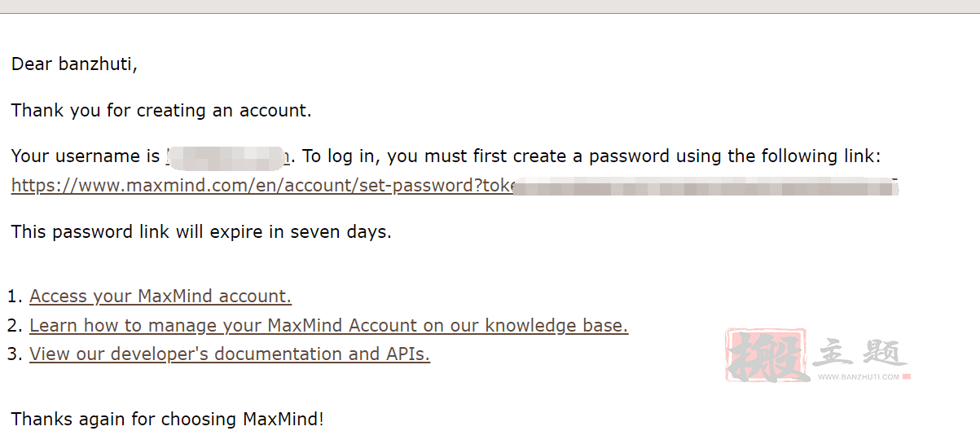This screenshot has height=444, width=980.
Task: Click the blurred token portion of the URL
Action: coord(705,187)
